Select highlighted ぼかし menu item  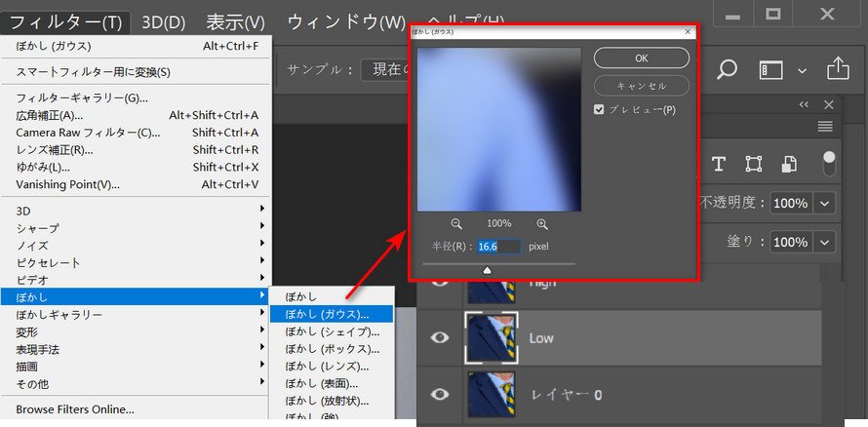tap(137, 296)
